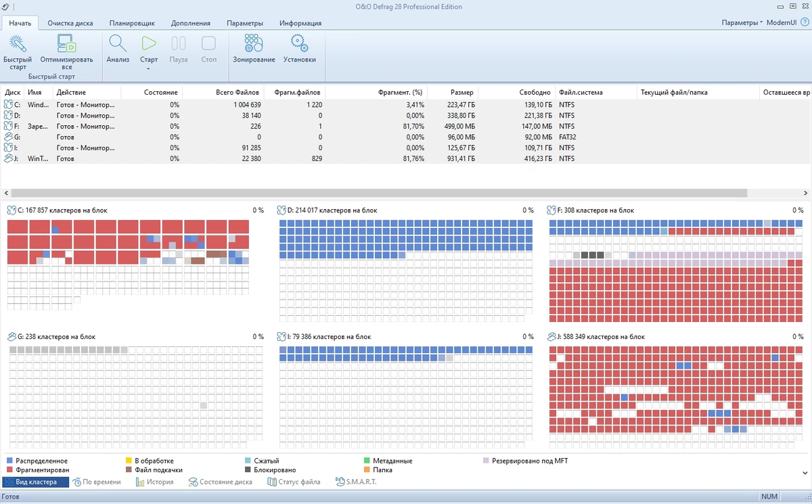Viewport: 812px width, 504px height.
Task: Click Готов status bar text
Action: [x=11, y=497]
